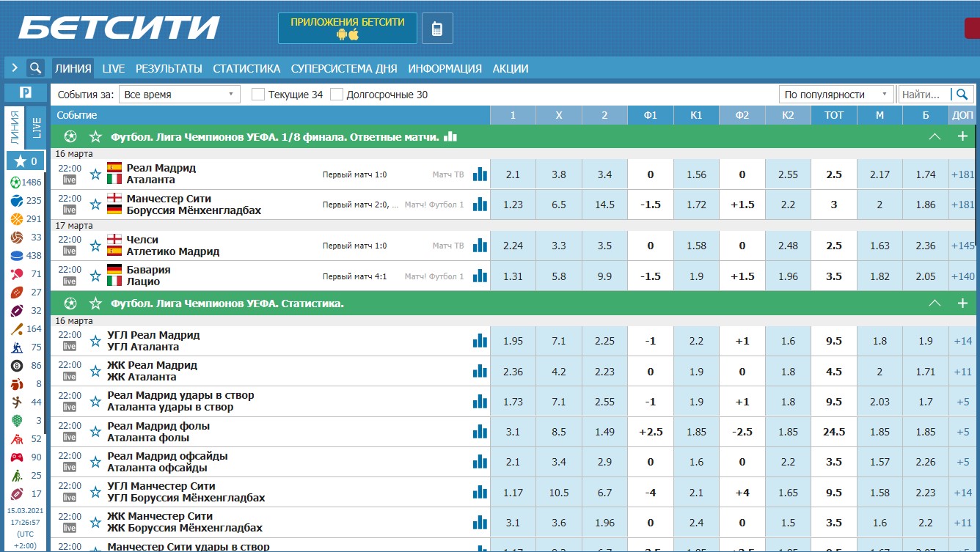Expand +145 extra markets for Челси match

962,246
